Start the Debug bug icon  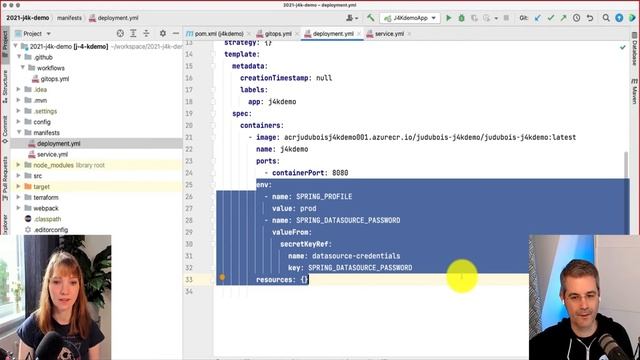coord(462,18)
